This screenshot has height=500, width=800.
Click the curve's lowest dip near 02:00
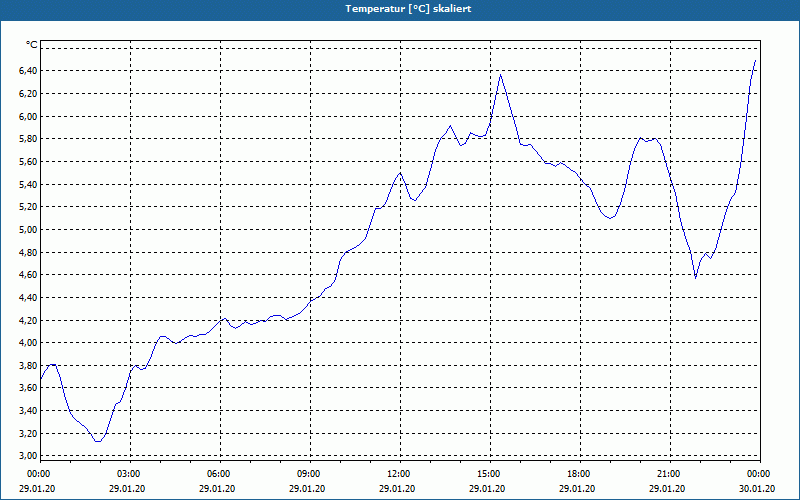click(98, 441)
